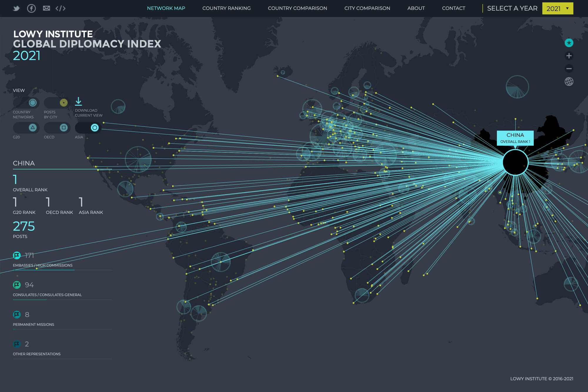The width and height of the screenshot is (588, 392).
Task: Reset the map with the globe icon
Action: pos(569,82)
